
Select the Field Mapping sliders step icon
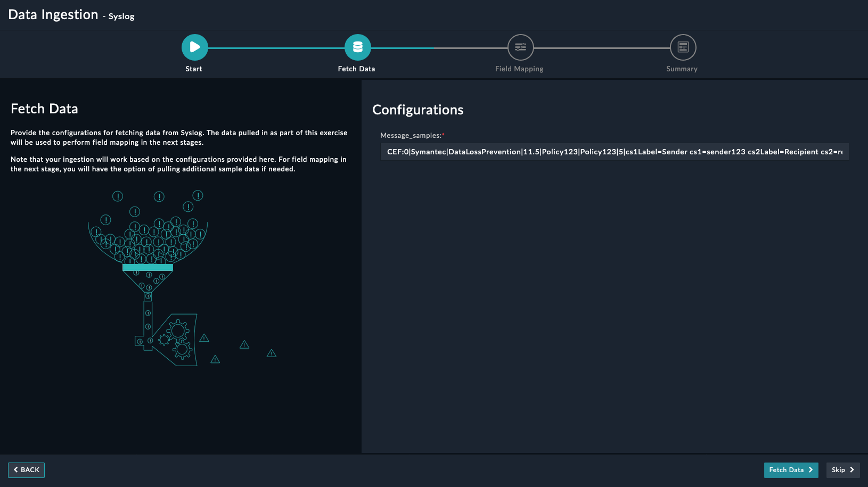tap(520, 47)
